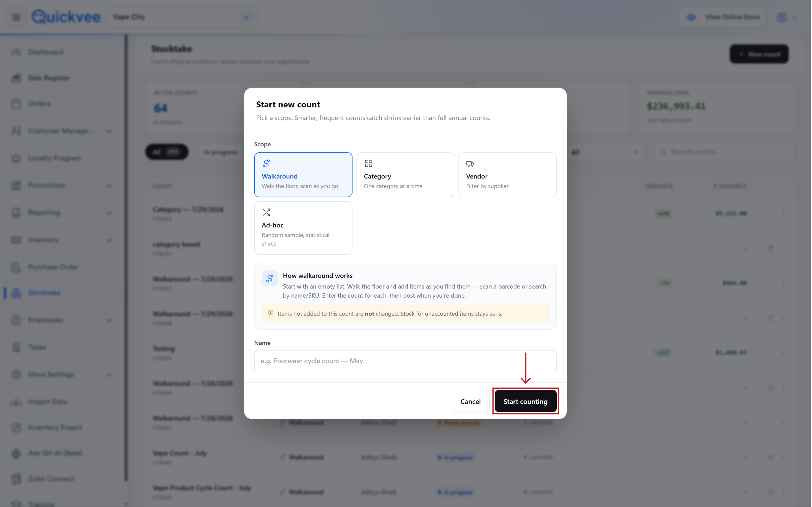Click the delete icon on 'category based' row
This screenshot has width=812, height=507.
click(x=771, y=248)
